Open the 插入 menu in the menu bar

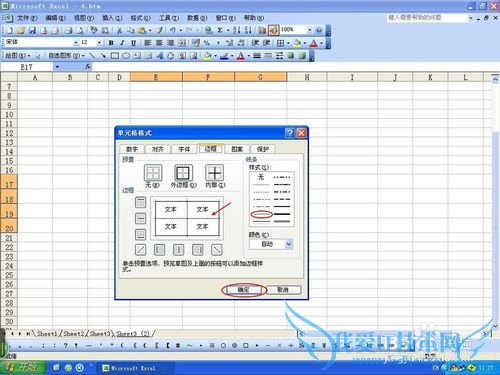(112, 18)
